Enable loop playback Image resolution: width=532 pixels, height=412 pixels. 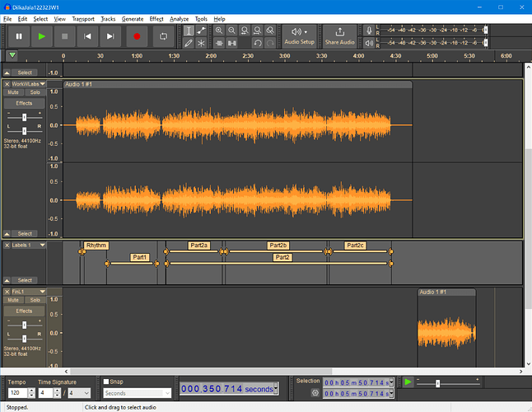pyautogui.click(x=163, y=36)
